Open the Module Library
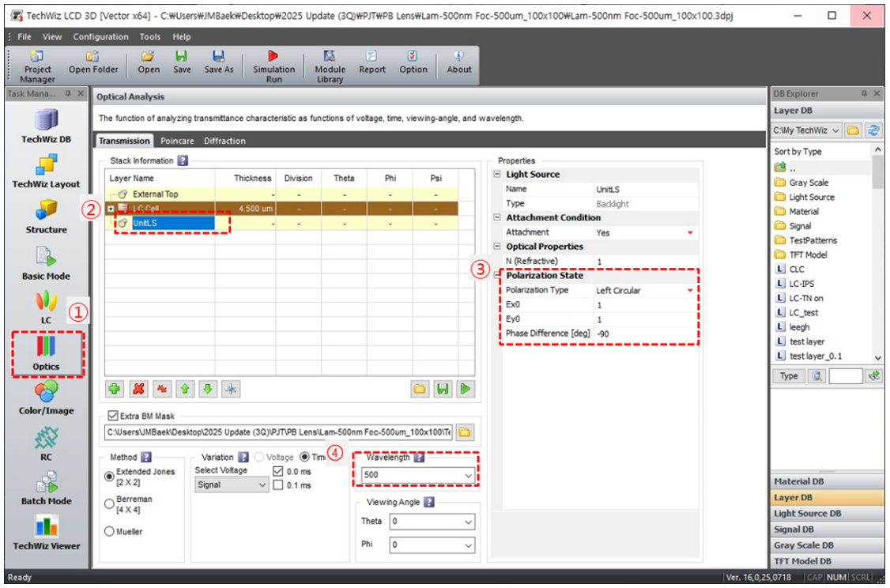 click(330, 64)
